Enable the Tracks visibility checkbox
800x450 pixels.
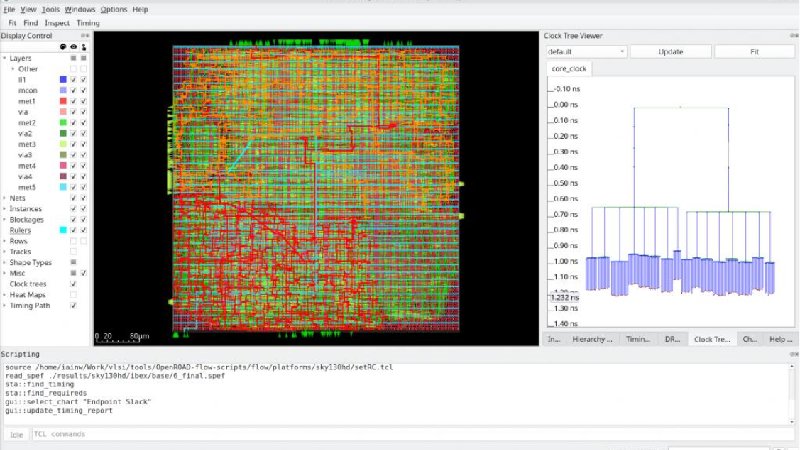[x=73, y=252]
